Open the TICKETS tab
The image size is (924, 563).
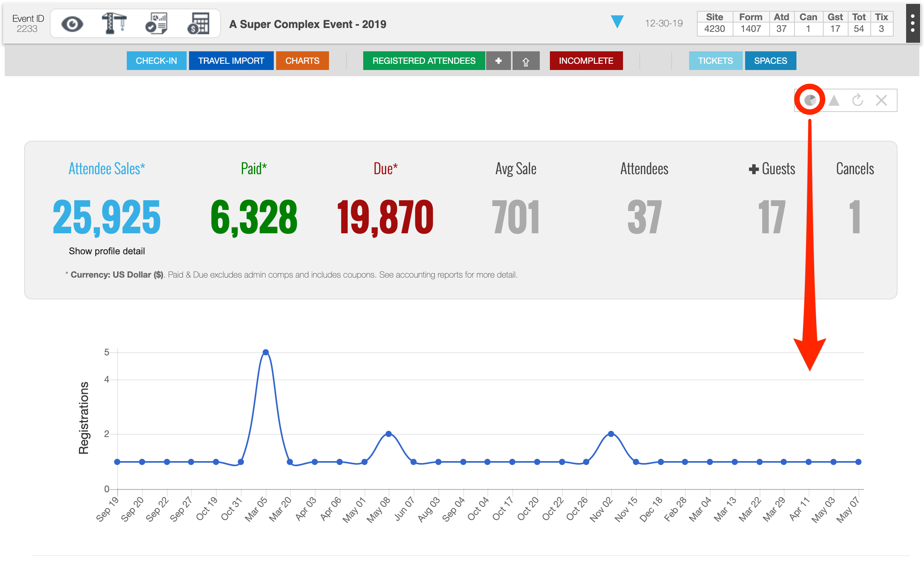[x=716, y=61]
